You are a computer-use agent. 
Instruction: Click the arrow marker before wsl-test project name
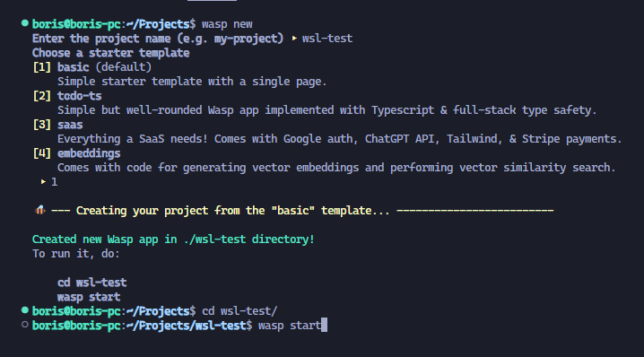(294, 39)
